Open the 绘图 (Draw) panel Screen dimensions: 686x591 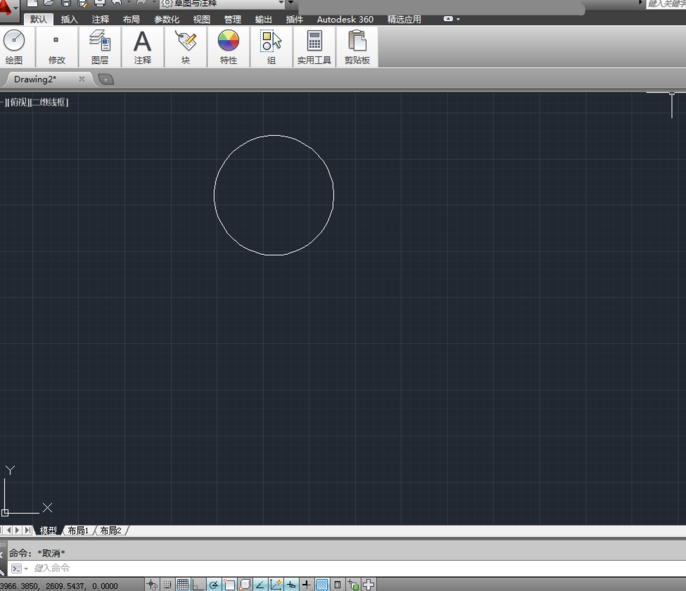[x=14, y=47]
